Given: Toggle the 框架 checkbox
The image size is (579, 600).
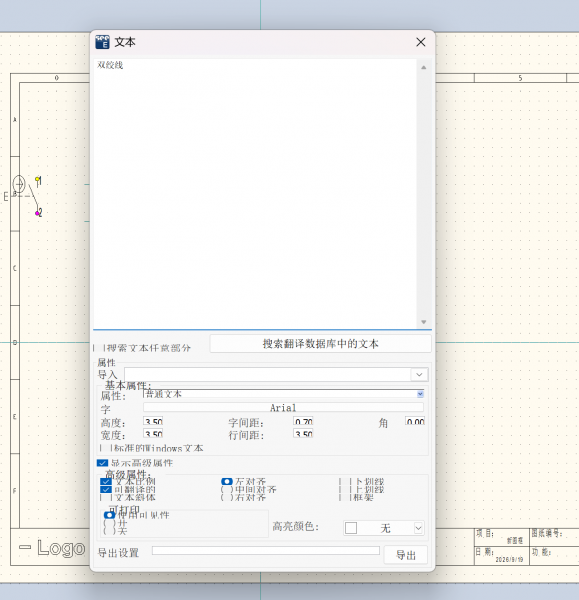Looking at the screenshot, I should (x=345, y=497).
